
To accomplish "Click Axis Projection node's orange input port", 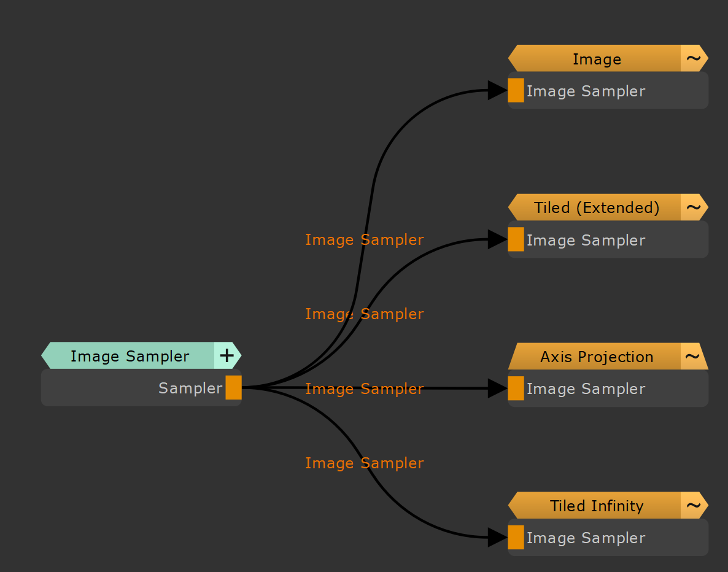I will 516,388.
